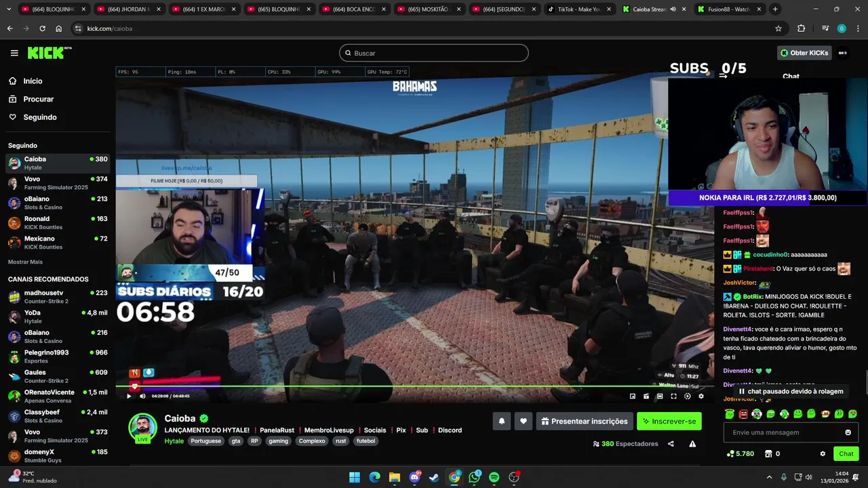Report the stream via warning icon
This screenshot has width=868, height=488.
point(692,444)
